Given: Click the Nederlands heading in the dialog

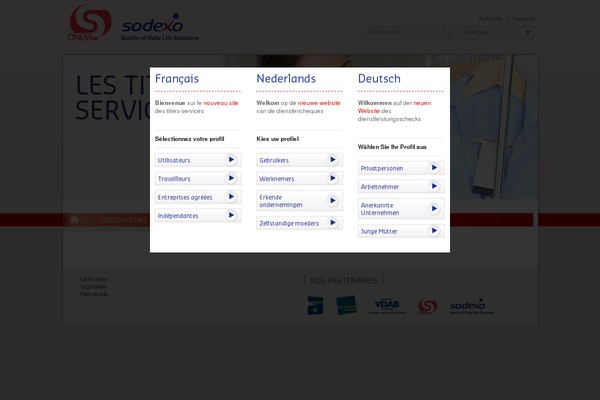Looking at the screenshot, I should (x=286, y=78).
